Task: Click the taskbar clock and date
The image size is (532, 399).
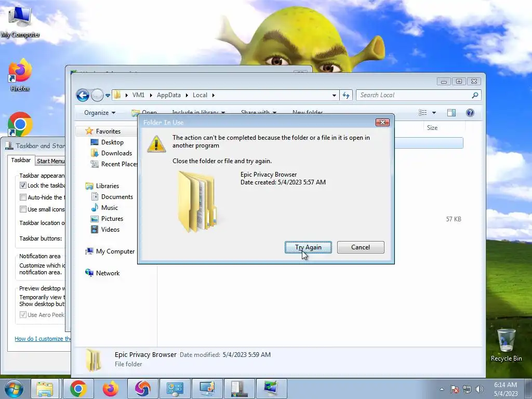Action: (x=506, y=389)
